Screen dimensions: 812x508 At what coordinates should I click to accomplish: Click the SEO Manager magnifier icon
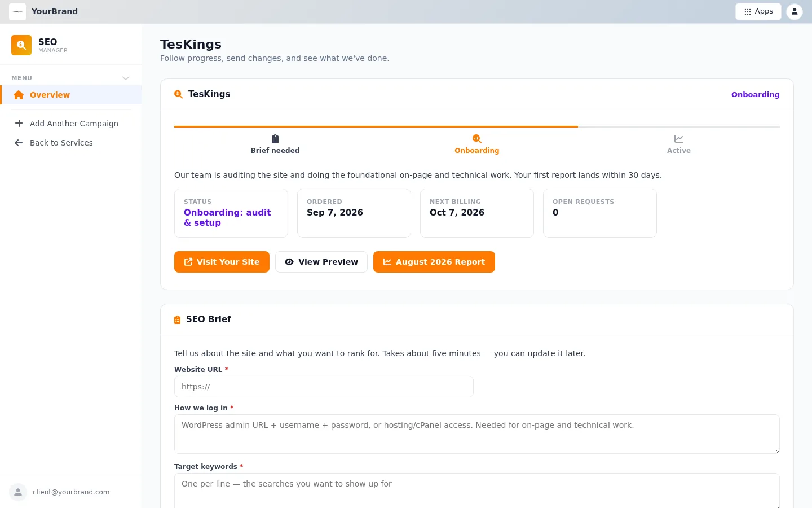pos(21,45)
